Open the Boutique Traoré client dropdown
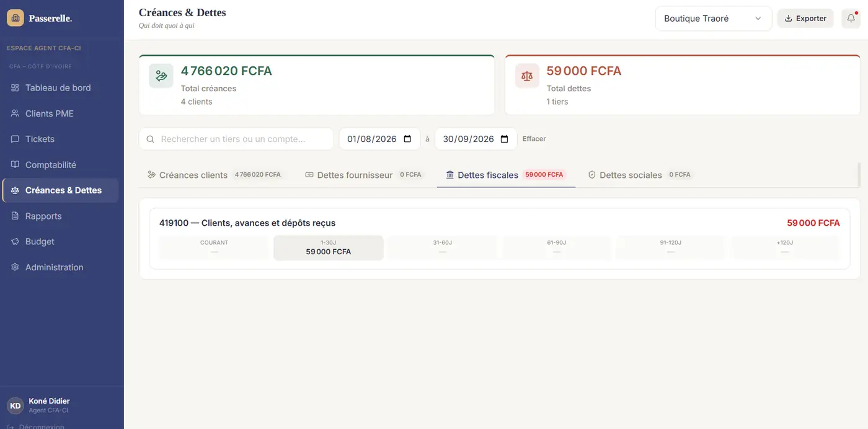 coord(713,19)
